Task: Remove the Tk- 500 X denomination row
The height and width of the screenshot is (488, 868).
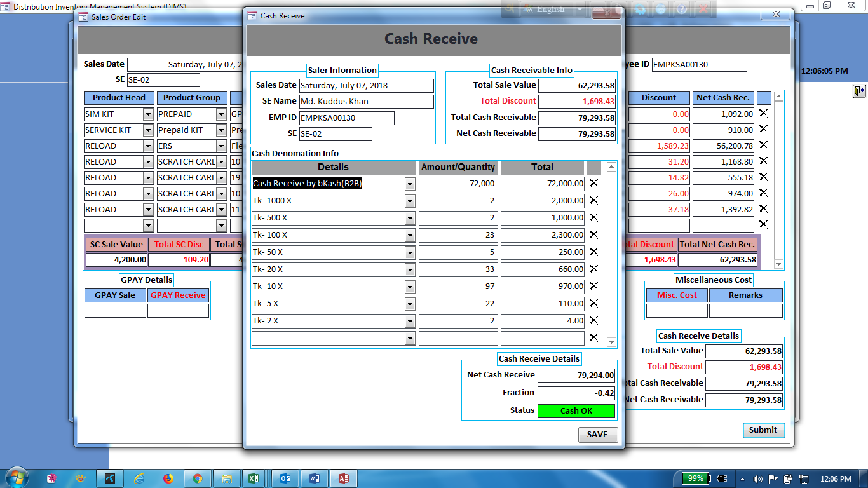Action: pyautogui.click(x=593, y=217)
